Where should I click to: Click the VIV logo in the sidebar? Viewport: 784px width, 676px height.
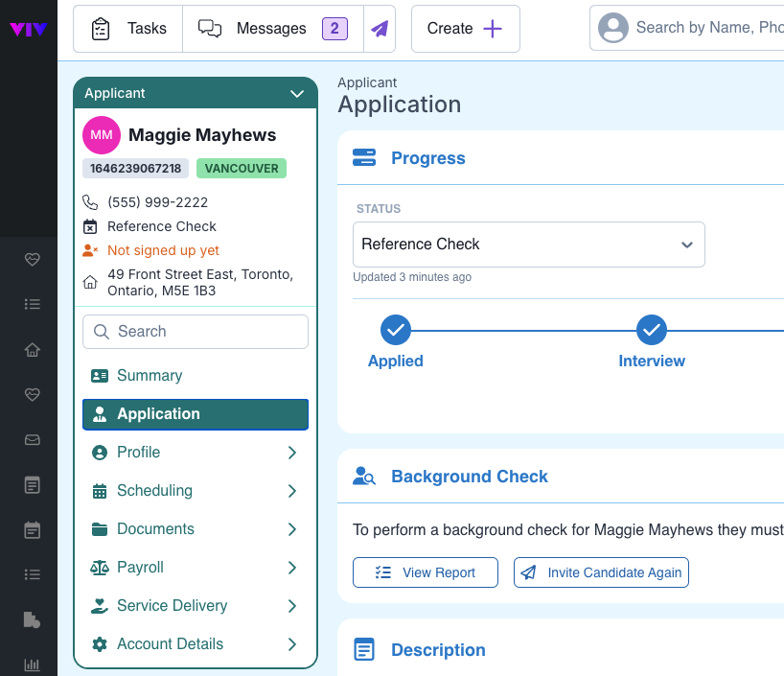coord(29,30)
